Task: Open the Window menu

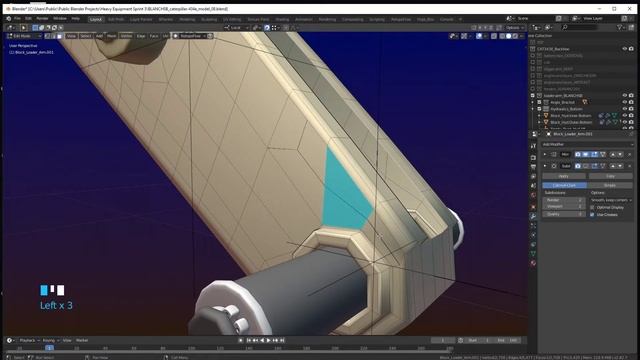Action: [60, 18]
